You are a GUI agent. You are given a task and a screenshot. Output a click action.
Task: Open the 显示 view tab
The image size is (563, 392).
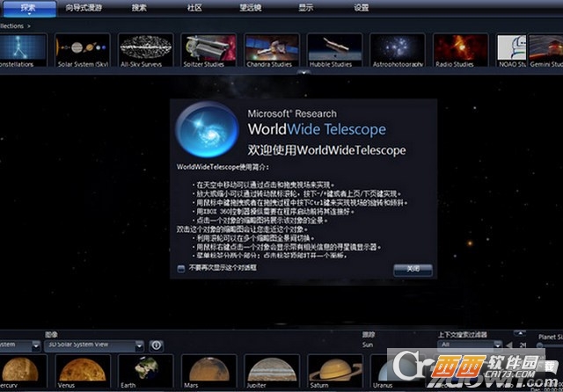(306, 8)
